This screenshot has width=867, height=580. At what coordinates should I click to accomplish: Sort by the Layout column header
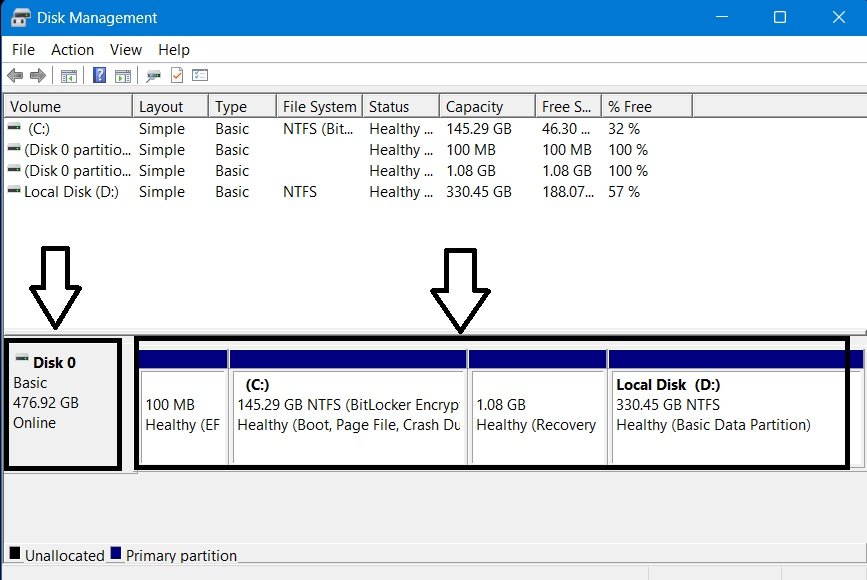coord(171,106)
